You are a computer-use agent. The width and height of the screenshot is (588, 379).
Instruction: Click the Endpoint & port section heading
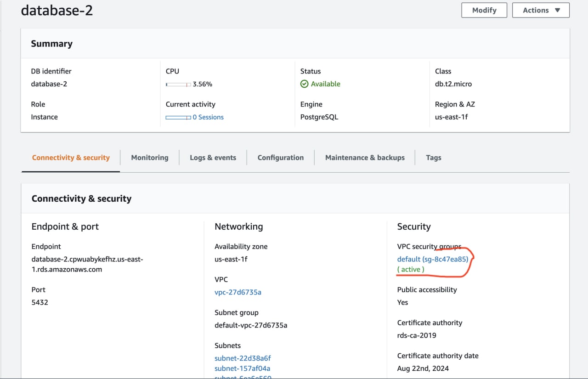[x=65, y=226]
